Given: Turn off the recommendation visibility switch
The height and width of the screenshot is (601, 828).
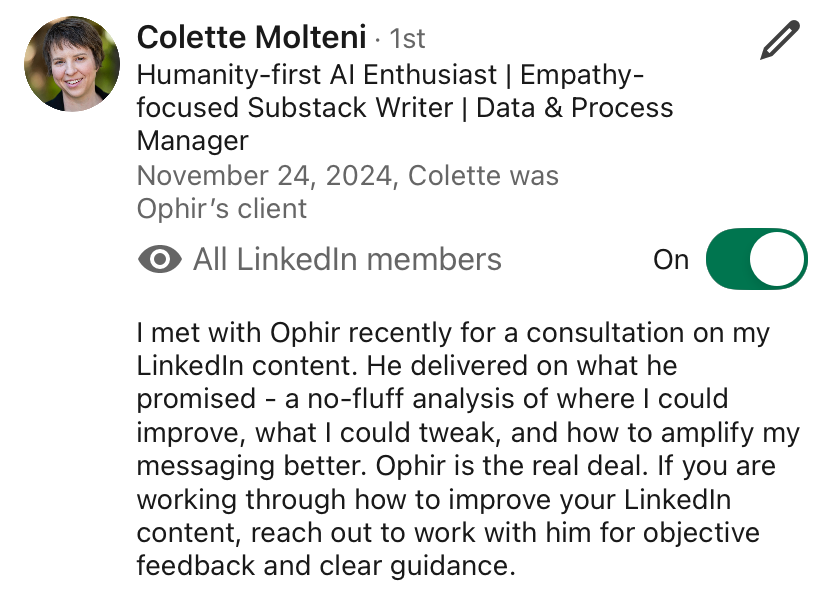Looking at the screenshot, I should pyautogui.click(x=756, y=259).
